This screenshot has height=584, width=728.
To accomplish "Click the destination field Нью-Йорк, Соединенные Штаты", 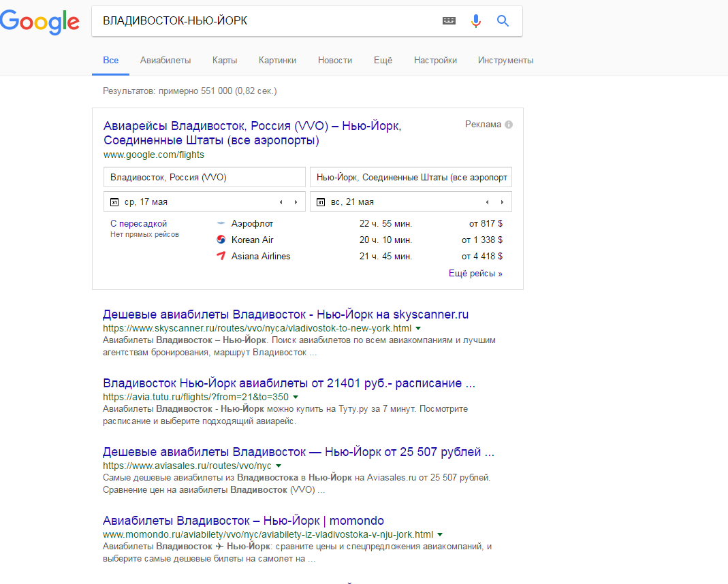I will coord(411,177).
